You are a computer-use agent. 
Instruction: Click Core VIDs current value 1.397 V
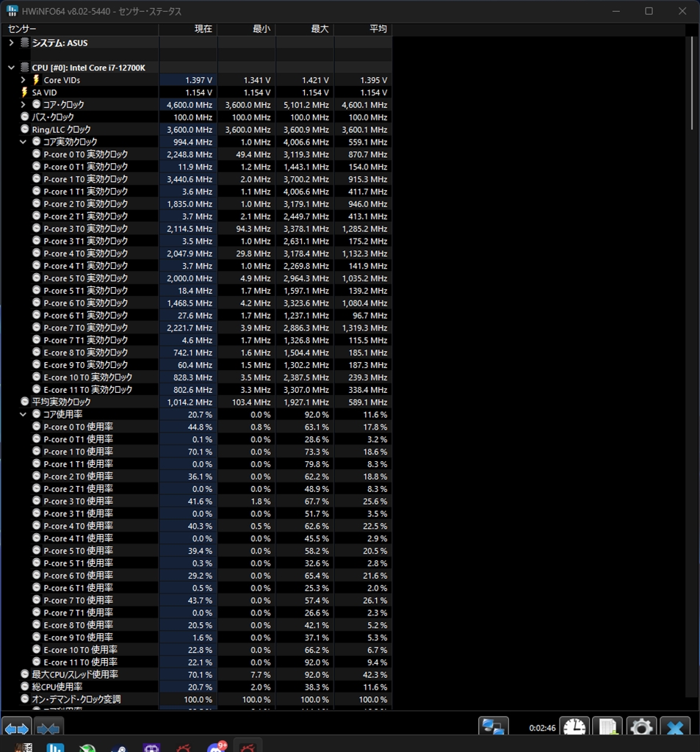tap(198, 80)
